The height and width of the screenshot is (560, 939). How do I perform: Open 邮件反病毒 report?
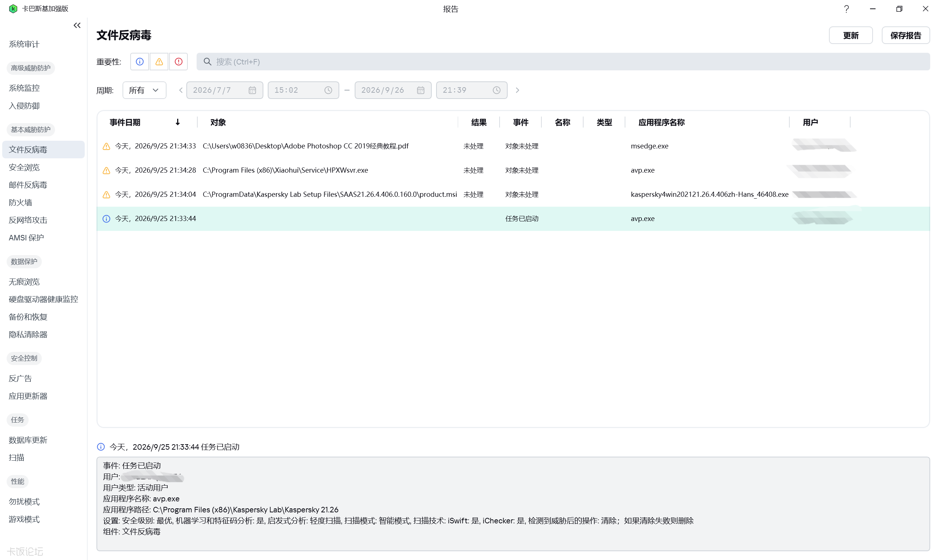point(28,185)
